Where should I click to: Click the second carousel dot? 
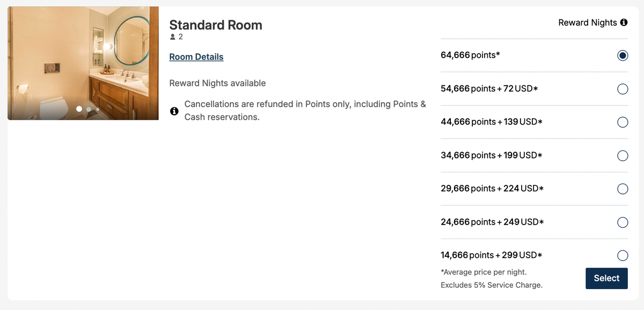tap(88, 109)
